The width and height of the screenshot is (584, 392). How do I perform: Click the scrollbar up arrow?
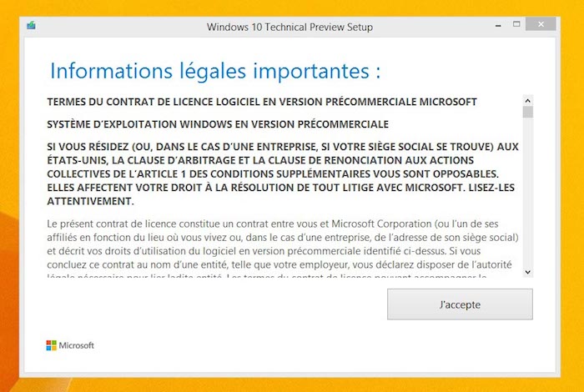[527, 101]
